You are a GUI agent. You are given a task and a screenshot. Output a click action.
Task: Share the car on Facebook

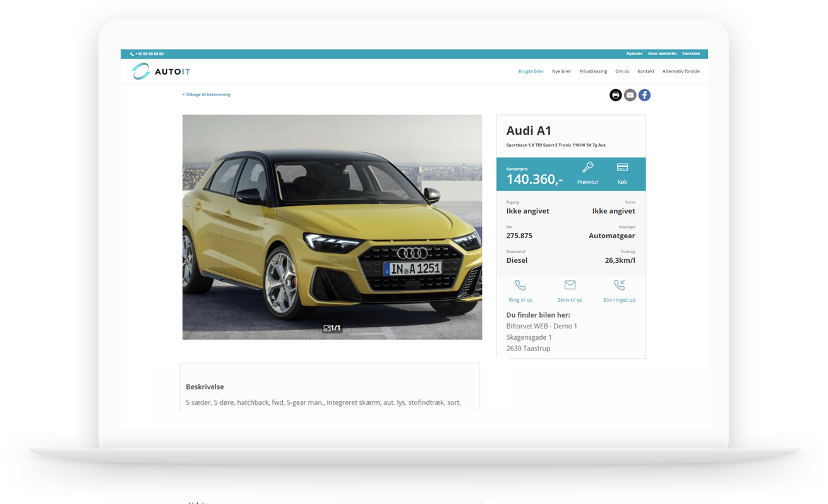coord(644,95)
